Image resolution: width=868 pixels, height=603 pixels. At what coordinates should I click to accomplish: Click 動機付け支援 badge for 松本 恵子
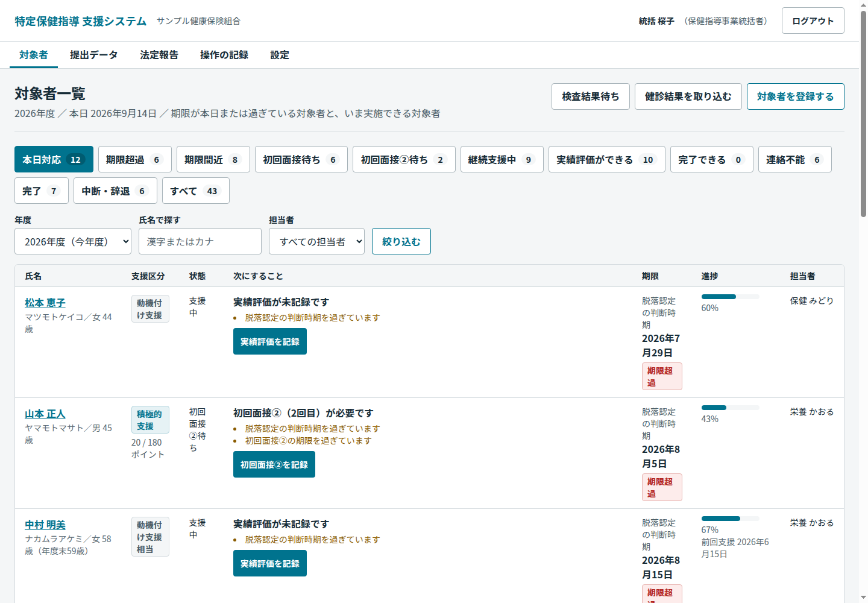coord(150,309)
